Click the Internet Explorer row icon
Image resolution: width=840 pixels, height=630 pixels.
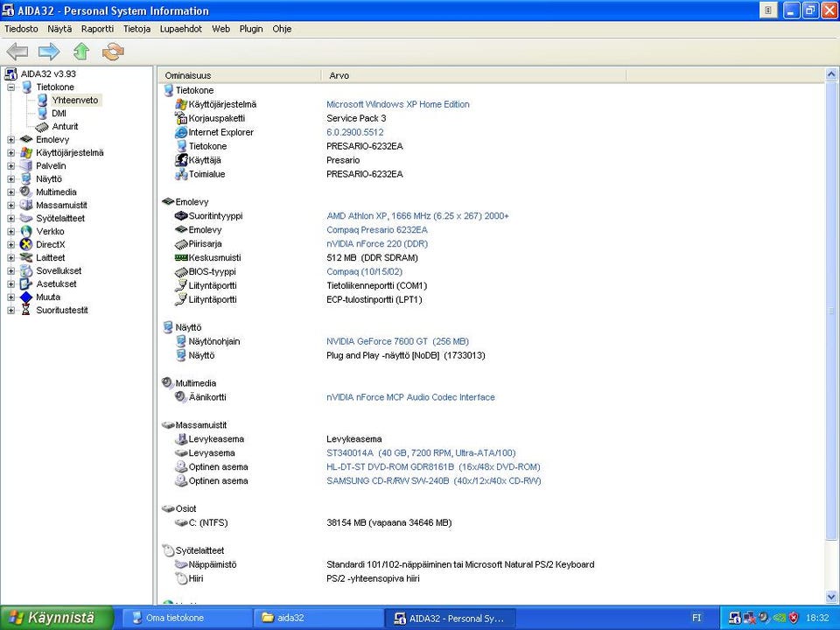181,132
